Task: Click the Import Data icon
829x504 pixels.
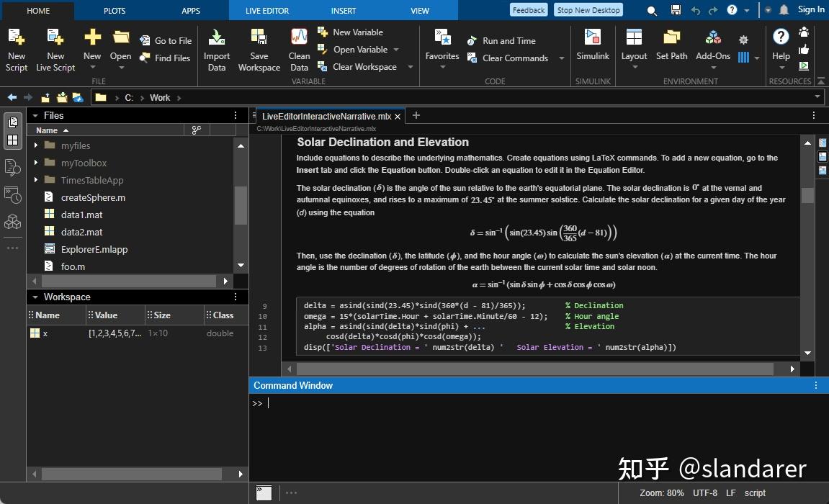Action: point(216,49)
